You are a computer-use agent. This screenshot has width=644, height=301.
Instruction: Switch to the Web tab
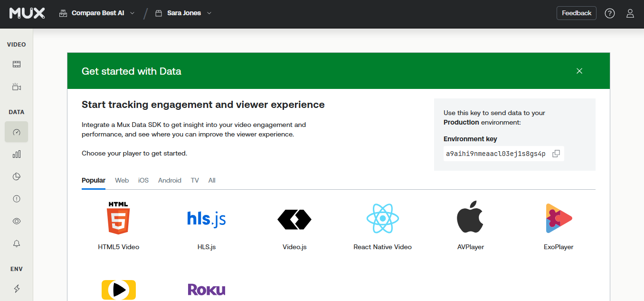point(122,180)
